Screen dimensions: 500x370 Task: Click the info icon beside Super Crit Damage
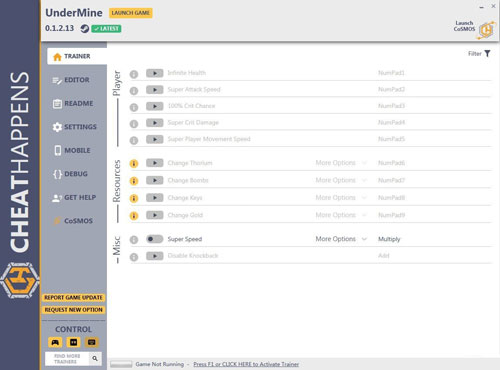click(x=134, y=124)
